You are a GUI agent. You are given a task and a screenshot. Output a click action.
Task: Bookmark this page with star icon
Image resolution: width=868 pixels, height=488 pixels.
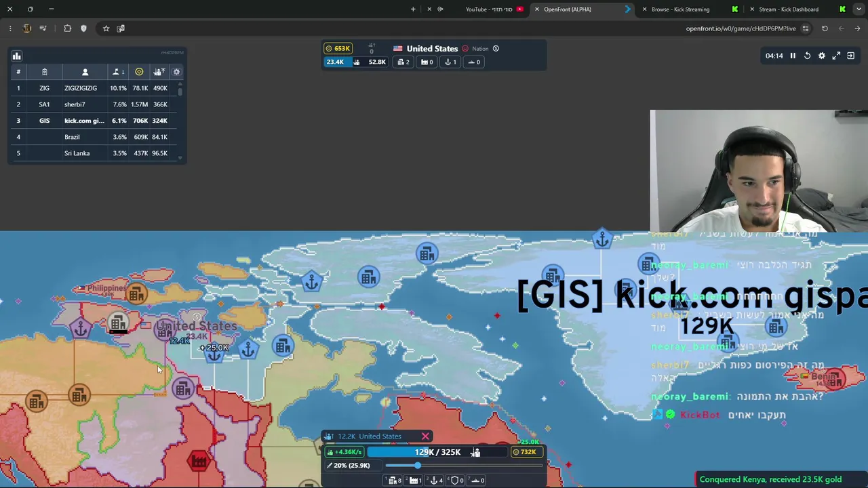(106, 28)
